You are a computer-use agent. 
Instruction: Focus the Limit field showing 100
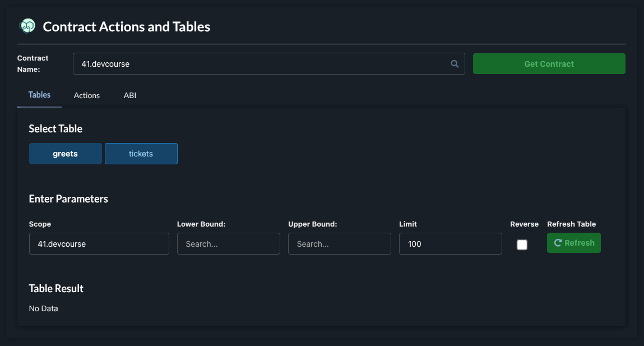click(x=450, y=244)
